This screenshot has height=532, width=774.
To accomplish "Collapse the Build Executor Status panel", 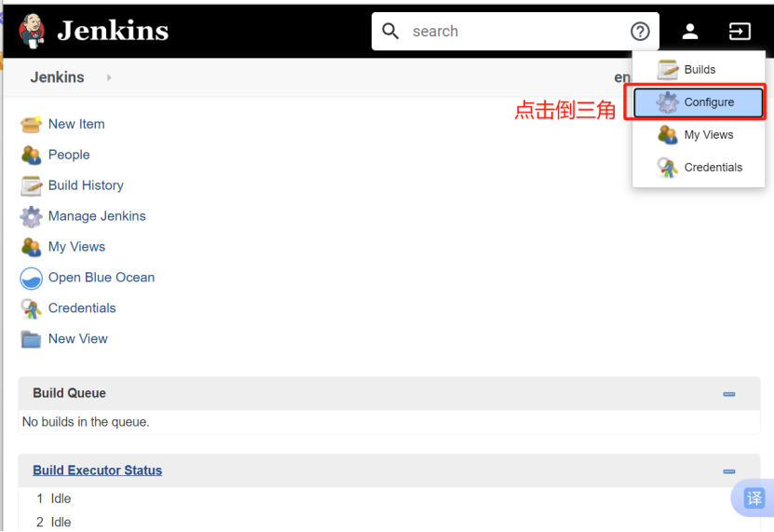I will coord(729,471).
